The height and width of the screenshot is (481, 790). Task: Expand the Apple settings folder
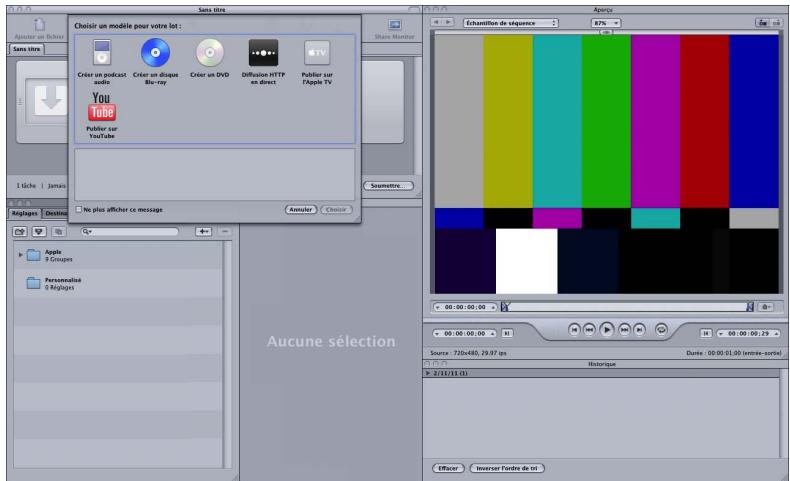21,255
